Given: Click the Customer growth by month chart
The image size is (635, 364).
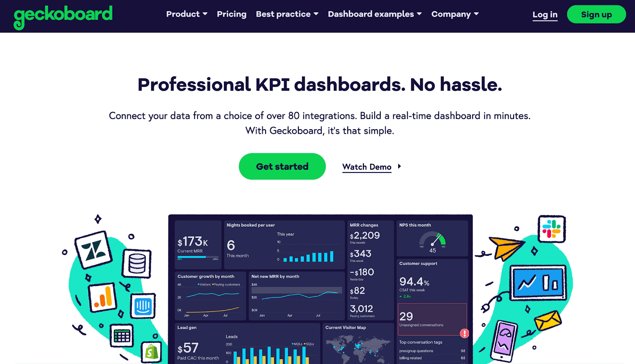Looking at the screenshot, I should pos(210,296).
